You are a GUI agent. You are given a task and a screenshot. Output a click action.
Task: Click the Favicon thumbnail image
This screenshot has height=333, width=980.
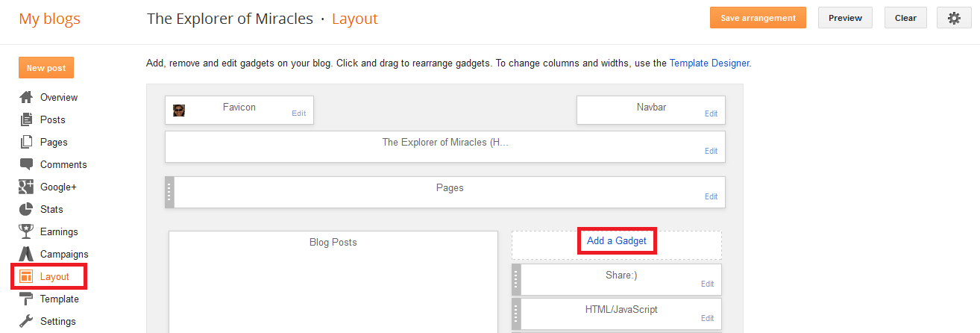click(179, 111)
